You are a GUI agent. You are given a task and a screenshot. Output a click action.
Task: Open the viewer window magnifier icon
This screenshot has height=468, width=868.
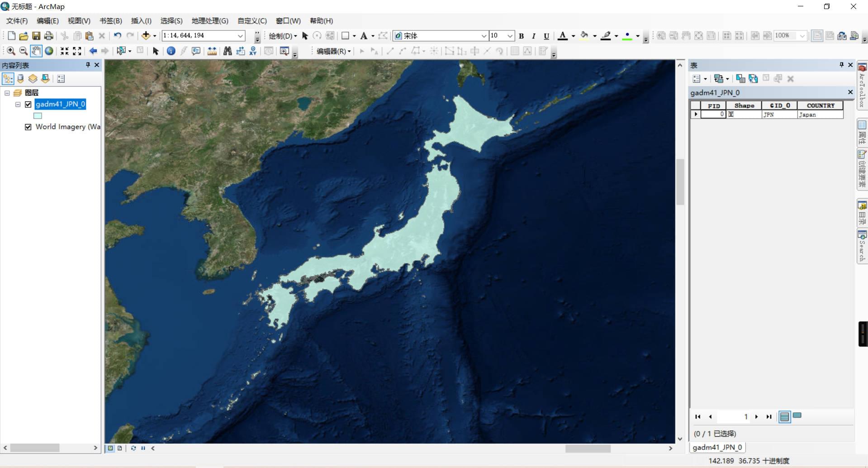pos(284,51)
